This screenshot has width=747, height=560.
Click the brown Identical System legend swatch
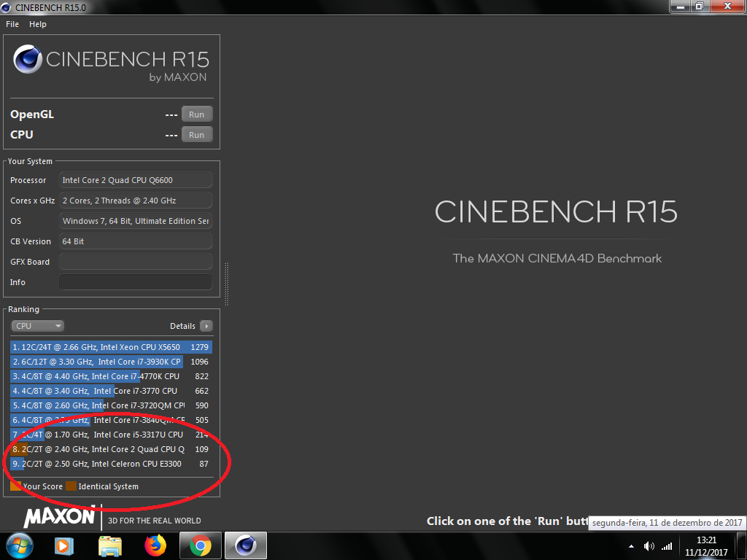click(71, 486)
